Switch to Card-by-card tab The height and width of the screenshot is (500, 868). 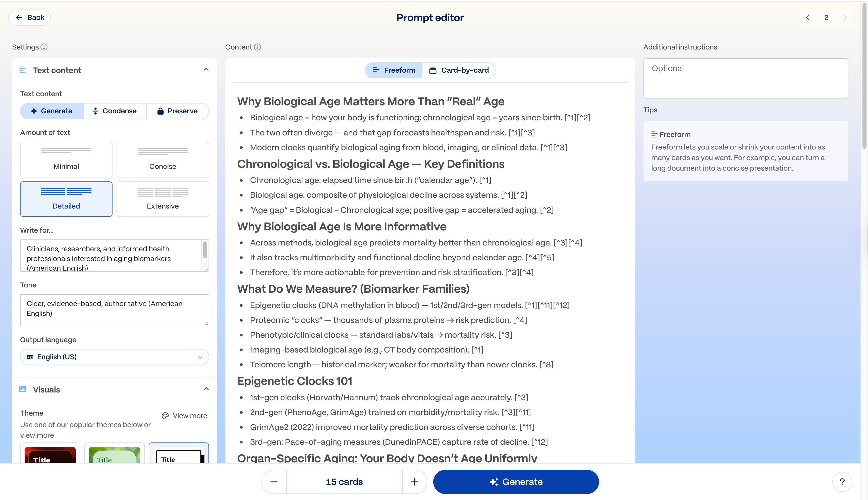[x=459, y=70]
